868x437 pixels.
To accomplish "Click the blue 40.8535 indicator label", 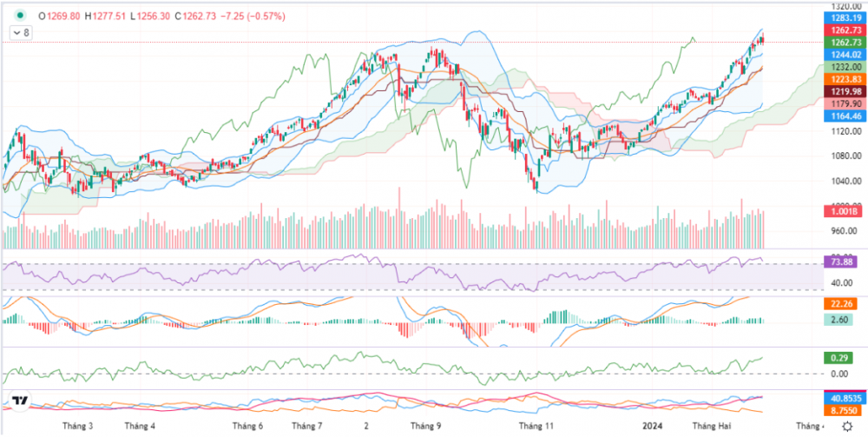I will coord(845,398).
